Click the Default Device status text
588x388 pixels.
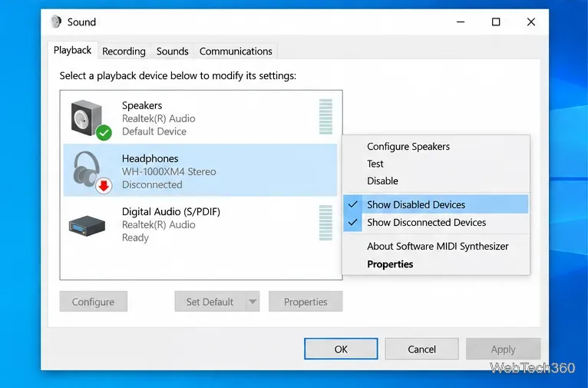(154, 131)
